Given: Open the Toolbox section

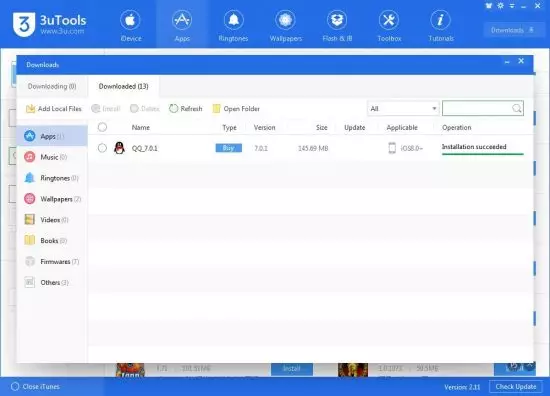Looking at the screenshot, I should click(389, 26).
